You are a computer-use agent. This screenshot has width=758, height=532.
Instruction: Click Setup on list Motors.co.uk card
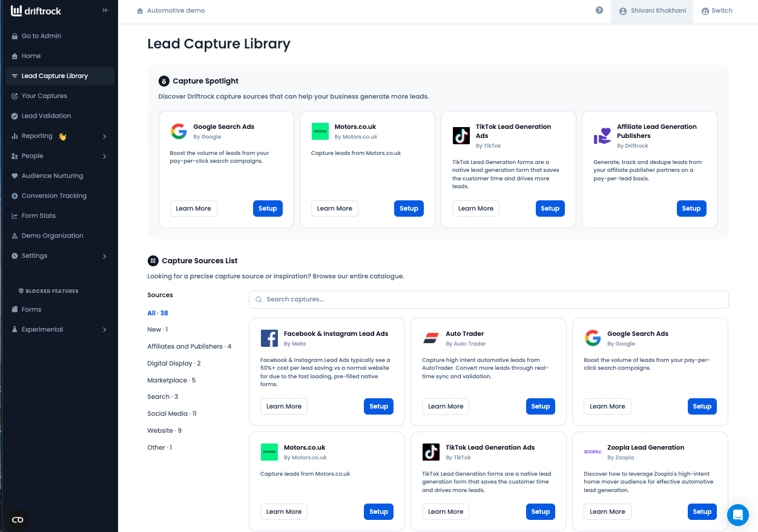coord(379,512)
